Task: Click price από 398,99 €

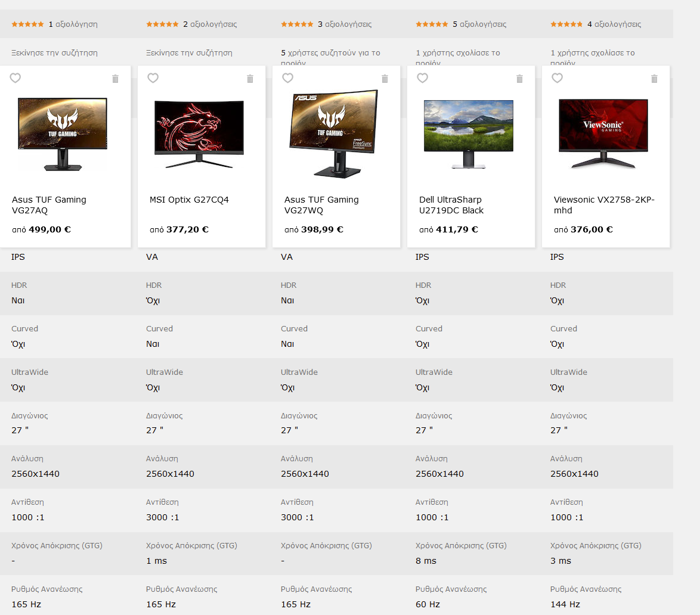Action: point(314,229)
